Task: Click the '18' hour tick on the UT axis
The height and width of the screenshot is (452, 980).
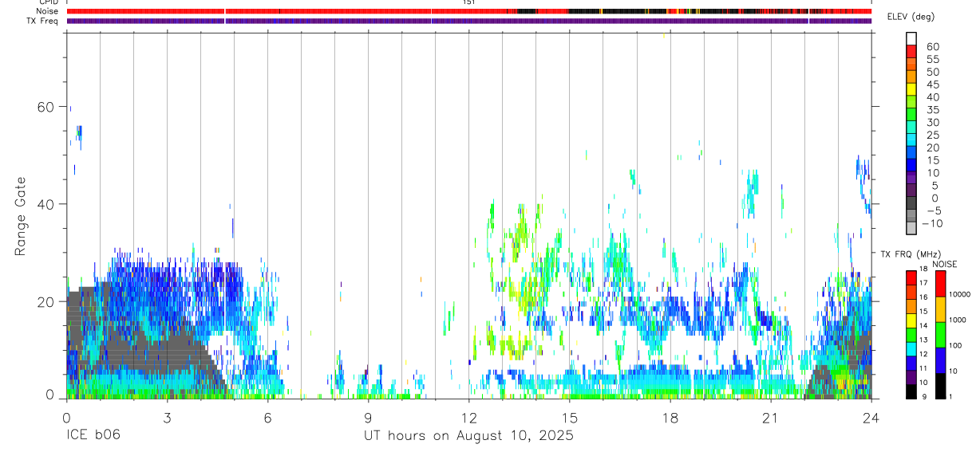Action: point(670,418)
